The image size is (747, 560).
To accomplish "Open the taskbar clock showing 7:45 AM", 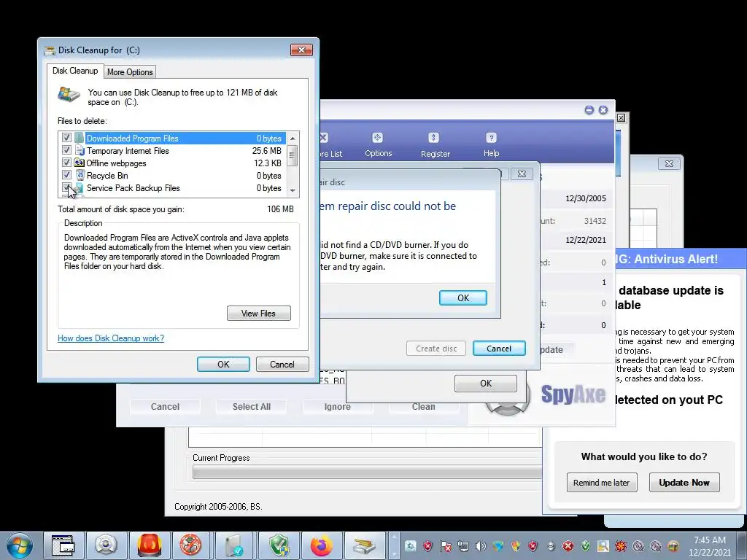I will [x=709, y=545].
